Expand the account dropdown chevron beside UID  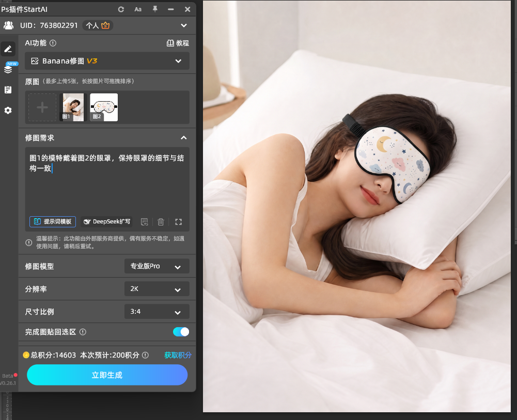tap(184, 25)
